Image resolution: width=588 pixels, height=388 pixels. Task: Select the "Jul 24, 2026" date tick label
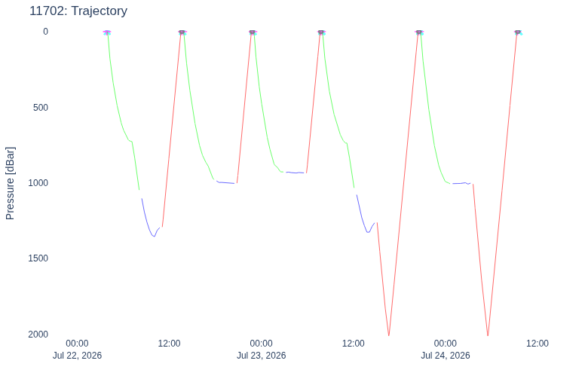pyautogui.click(x=446, y=356)
